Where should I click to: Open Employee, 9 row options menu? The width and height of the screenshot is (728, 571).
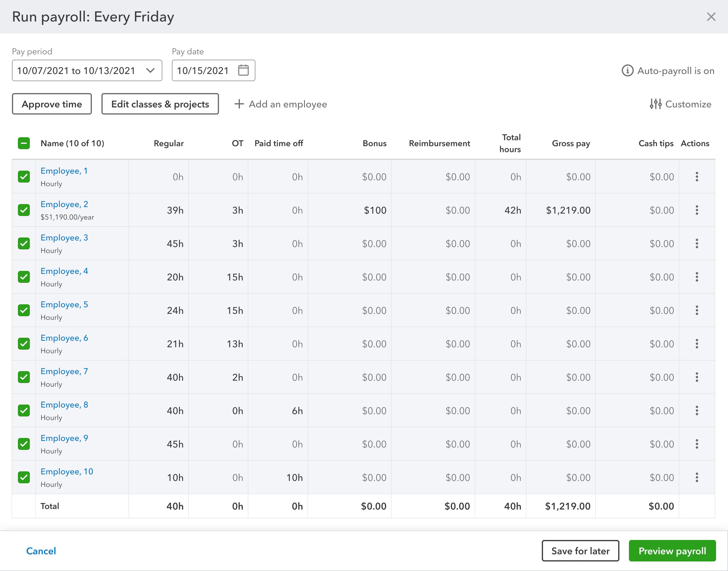point(697,444)
